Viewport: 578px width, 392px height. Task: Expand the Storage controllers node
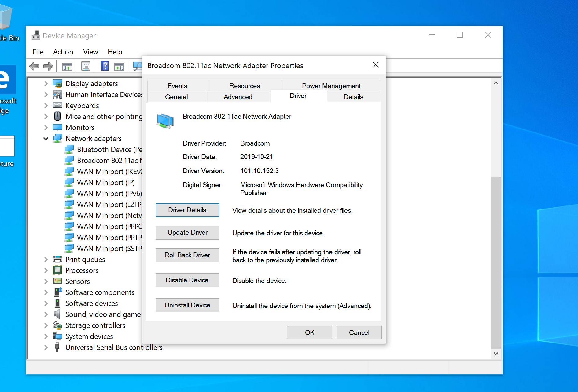46,325
